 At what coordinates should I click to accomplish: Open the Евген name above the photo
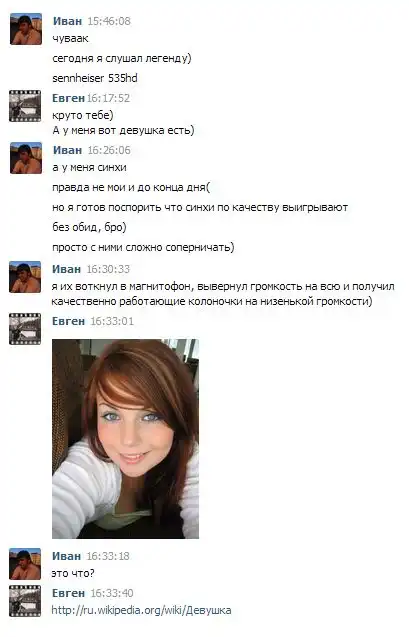click(68, 321)
